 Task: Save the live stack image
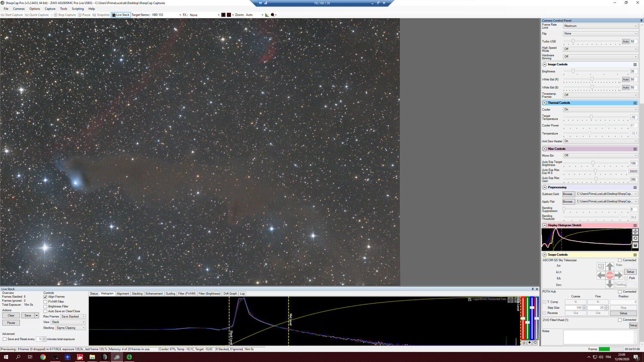(x=28, y=316)
